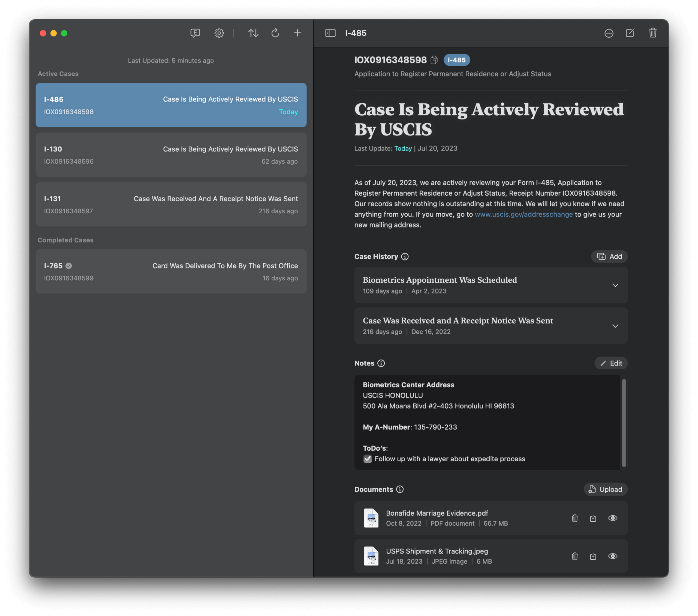Uncheck the follow up with lawyer todo

click(x=368, y=459)
